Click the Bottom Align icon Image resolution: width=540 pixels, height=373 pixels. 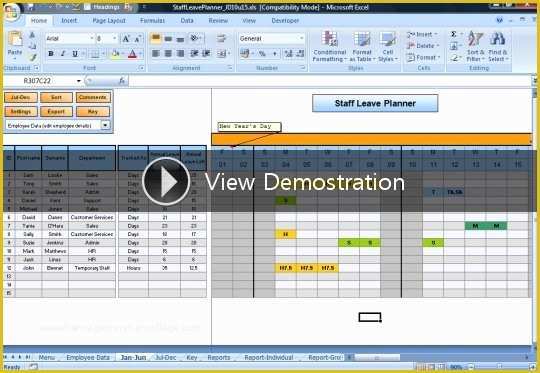[x=180, y=39]
